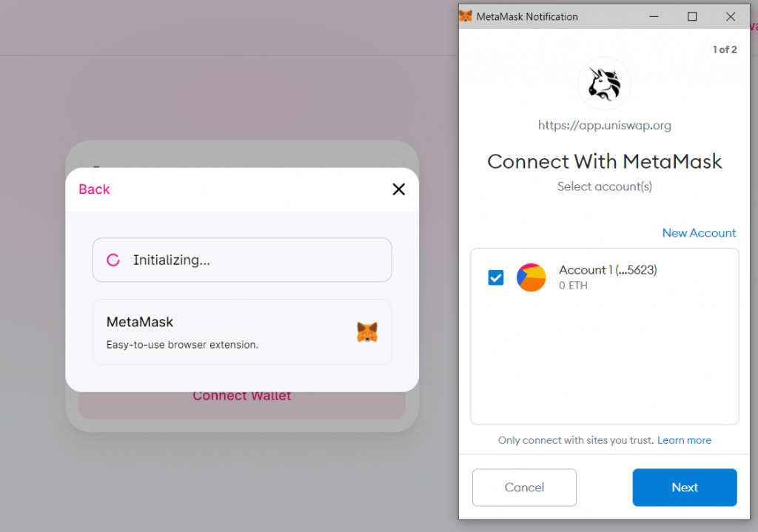Minimize the MetaMask Notification window
This screenshot has height=532, width=758.
[654, 16]
